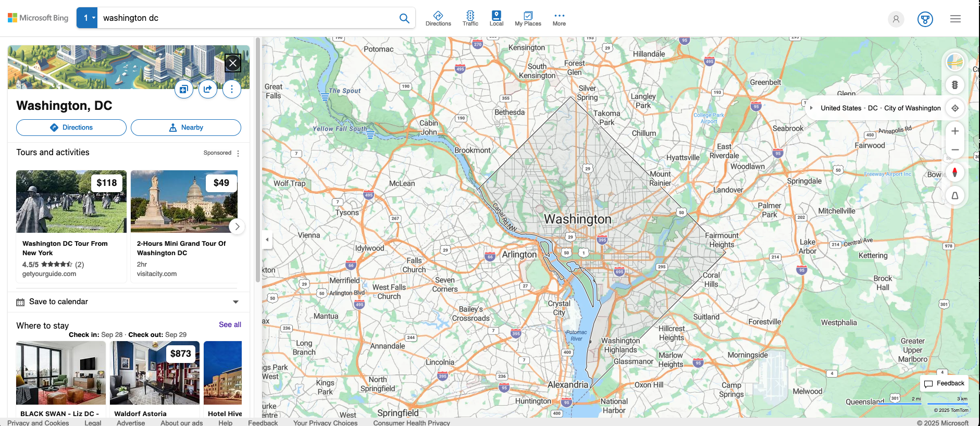This screenshot has height=426, width=980.
Task: Open My Places in toolbar
Action: point(528,19)
